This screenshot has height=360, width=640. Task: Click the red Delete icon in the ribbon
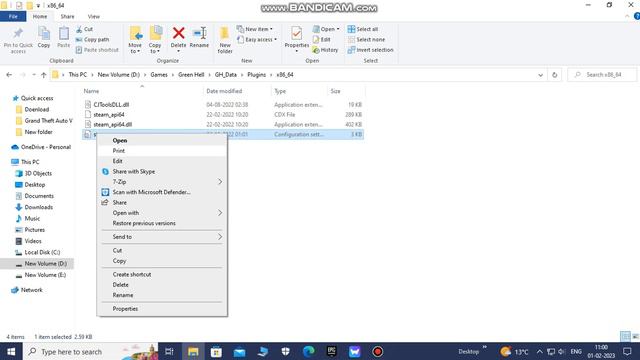(x=178, y=33)
